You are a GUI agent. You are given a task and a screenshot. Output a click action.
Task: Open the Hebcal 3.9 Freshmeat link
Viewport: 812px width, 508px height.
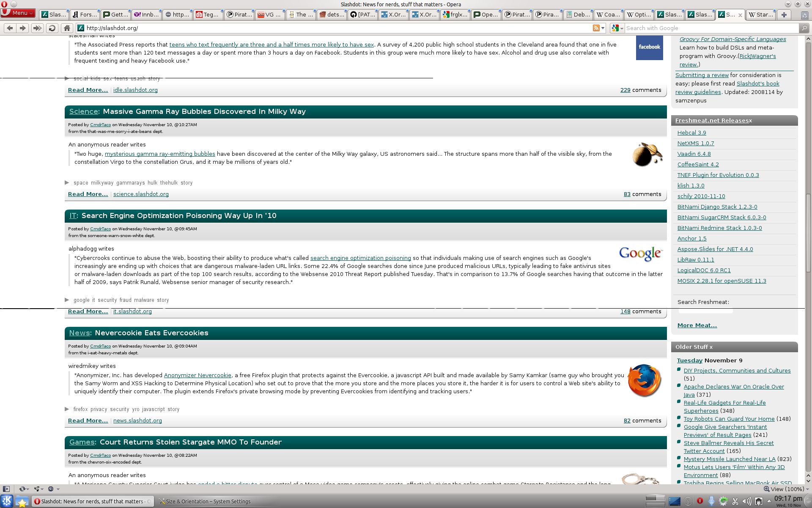[x=691, y=133]
